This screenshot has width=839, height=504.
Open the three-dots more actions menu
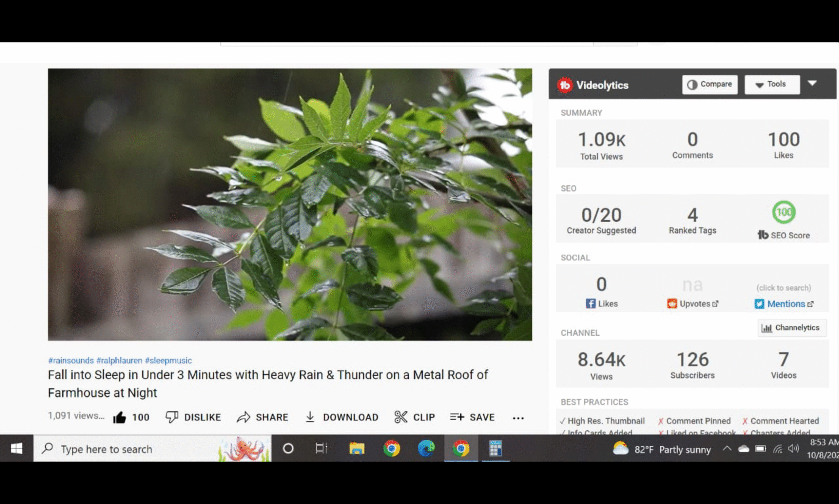point(518,418)
